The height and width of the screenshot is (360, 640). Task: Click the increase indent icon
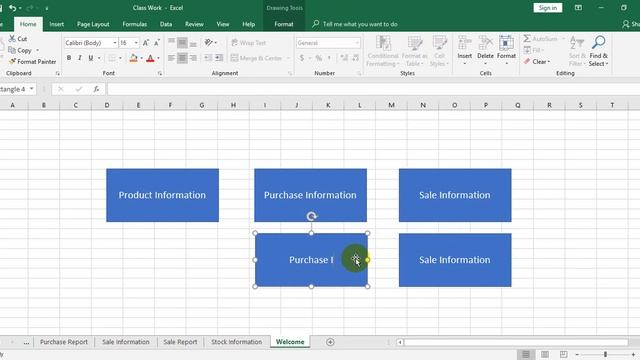pos(219,58)
